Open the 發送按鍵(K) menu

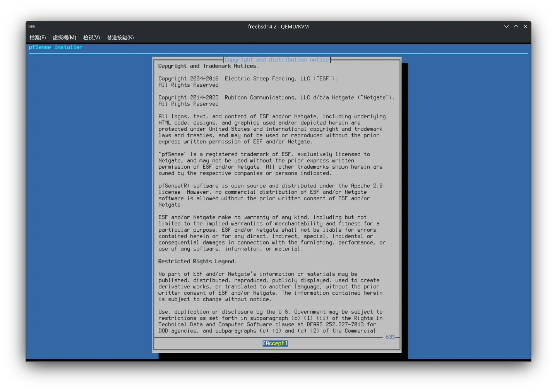click(x=120, y=38)
